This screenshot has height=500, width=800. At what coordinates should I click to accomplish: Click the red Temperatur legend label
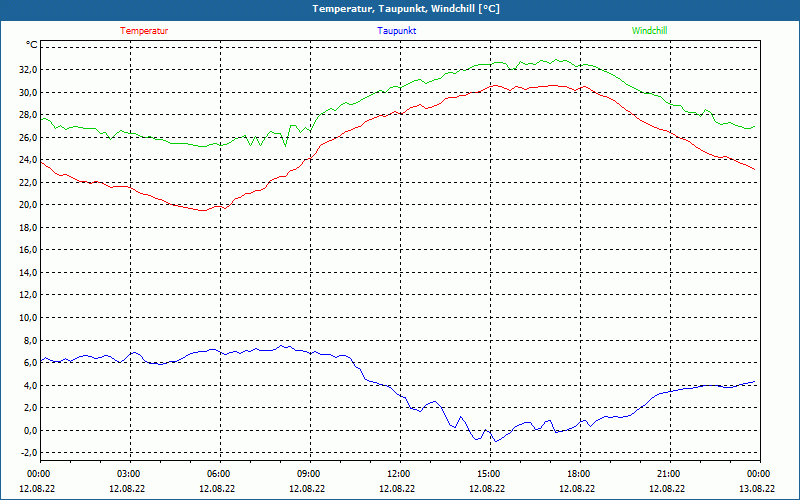(144, 31)
